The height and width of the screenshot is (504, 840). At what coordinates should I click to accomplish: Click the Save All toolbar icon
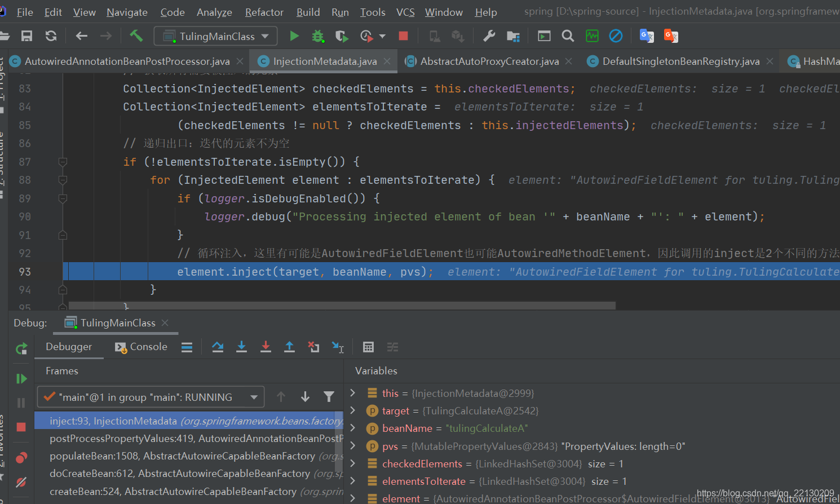pyautogui.click(x=26, y=36)
